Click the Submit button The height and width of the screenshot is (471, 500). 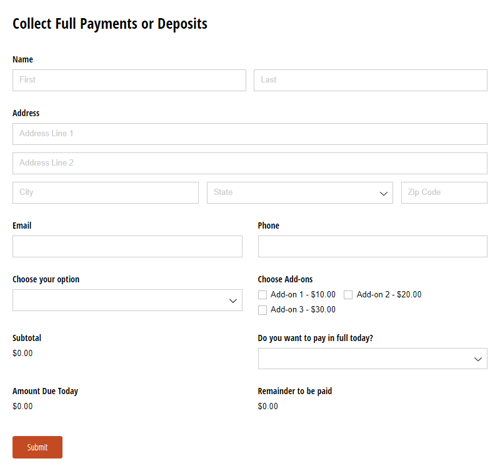(x=37, y=447)
